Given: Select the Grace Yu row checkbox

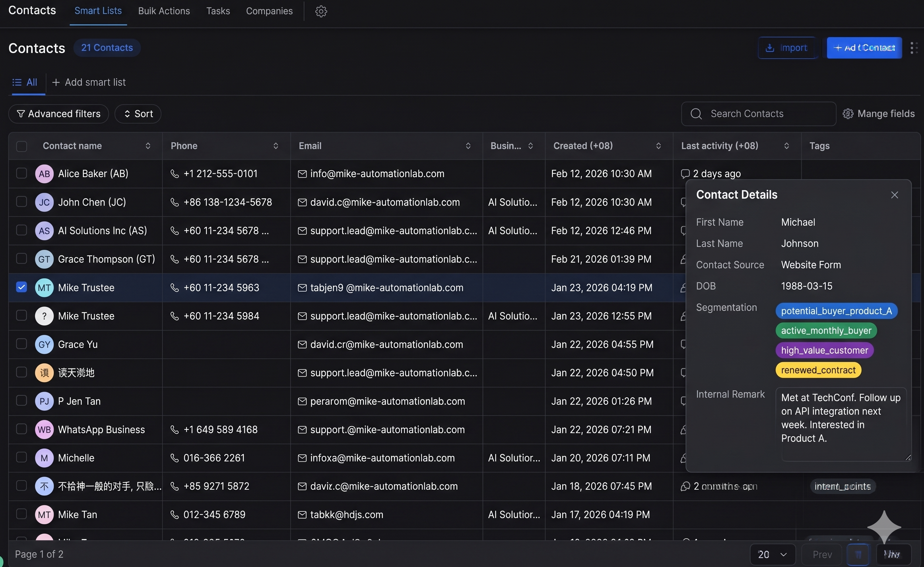Looking at the screenshot, I should [21, 344].
